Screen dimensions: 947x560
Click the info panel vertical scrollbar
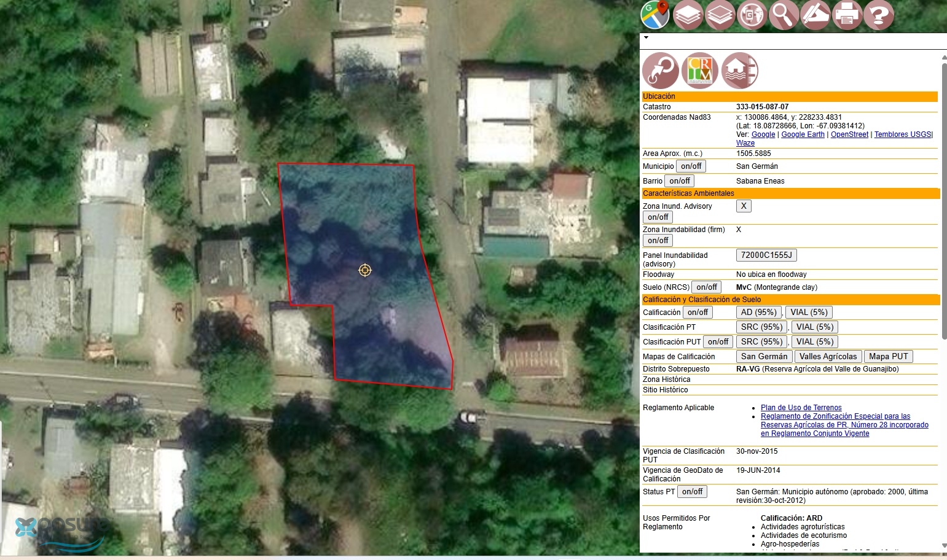coord(944,196)
